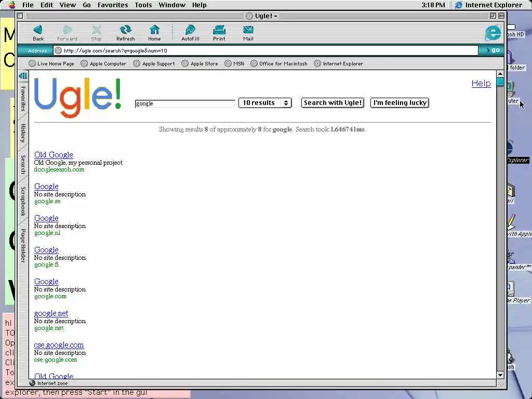Open Internet Explorer application menu
Image resolution: width=532 pixels, height=399 pixels.
488,5
